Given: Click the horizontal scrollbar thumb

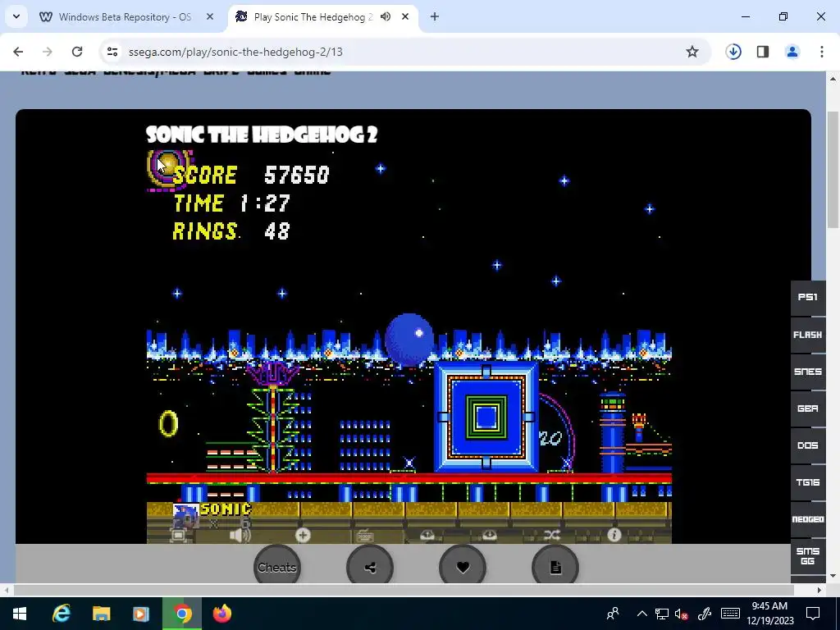Looking at the screenshot, I should 404,590.
